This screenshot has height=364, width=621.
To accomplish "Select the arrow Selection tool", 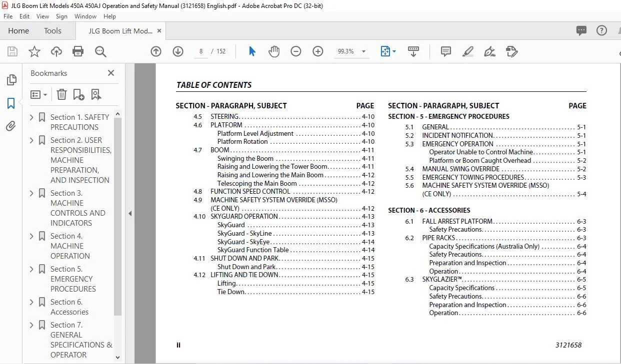I will [252, 51].
